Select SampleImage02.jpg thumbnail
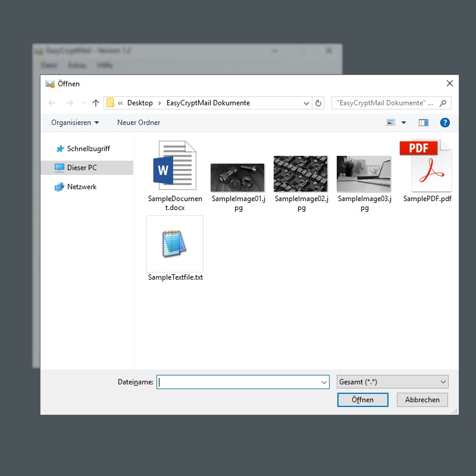 point(300,174)
